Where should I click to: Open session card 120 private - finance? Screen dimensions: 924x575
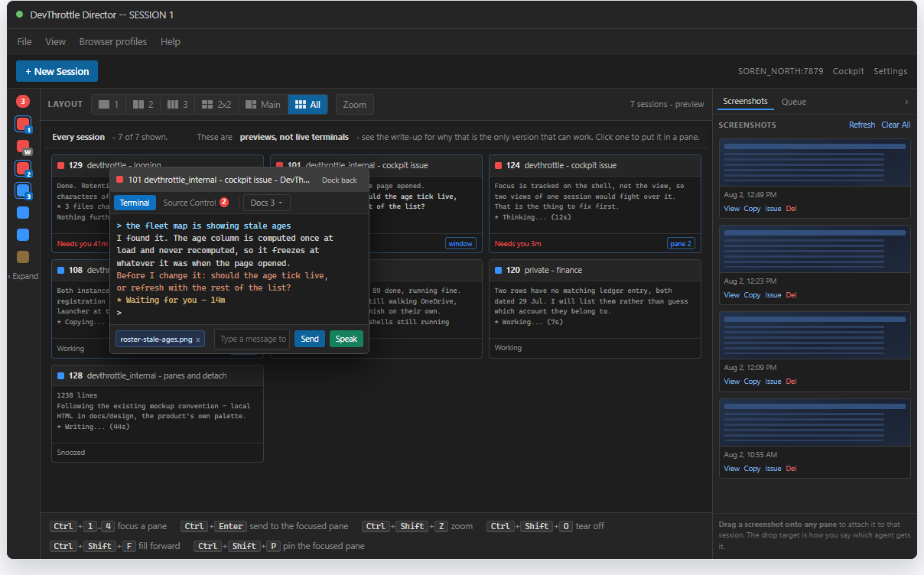click(594, 309)
